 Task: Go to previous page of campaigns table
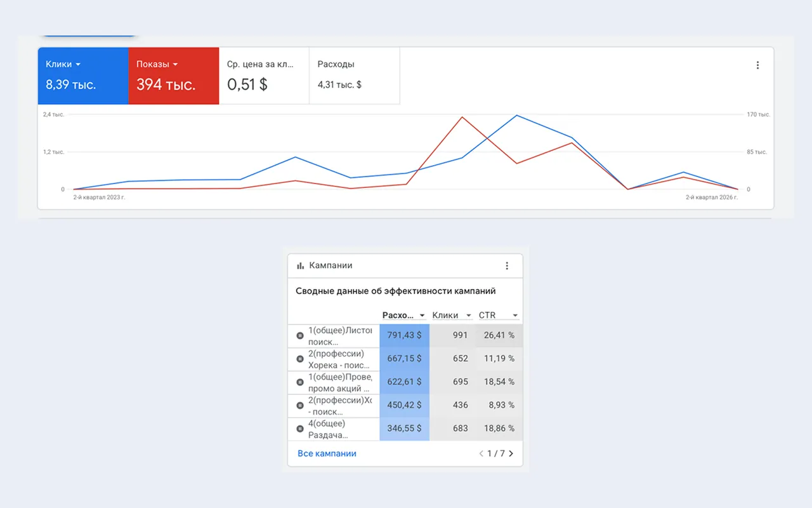481,453
